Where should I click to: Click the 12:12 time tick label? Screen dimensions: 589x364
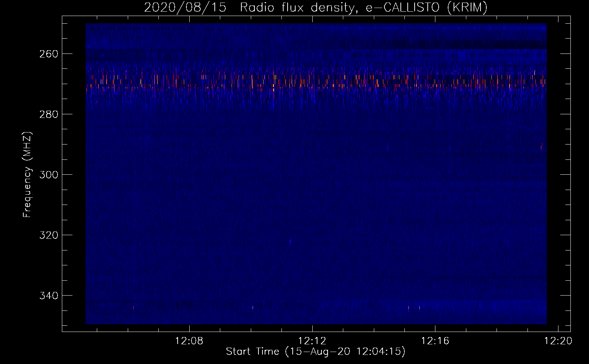312,341
